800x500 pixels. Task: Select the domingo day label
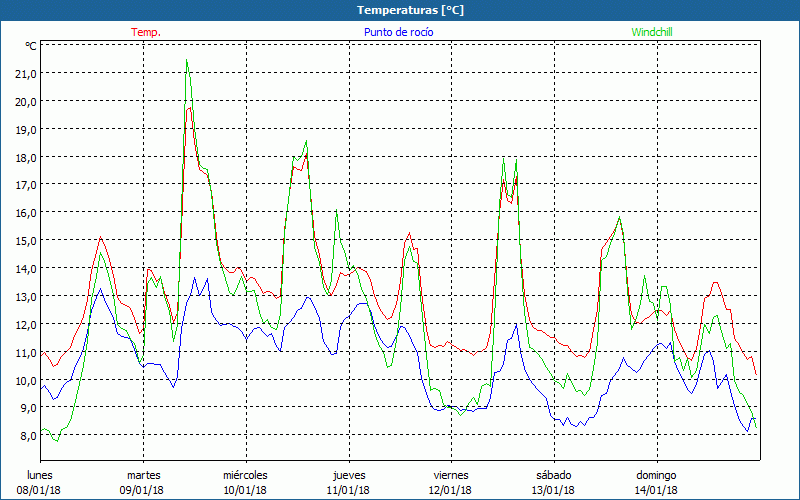coord(656,475)
